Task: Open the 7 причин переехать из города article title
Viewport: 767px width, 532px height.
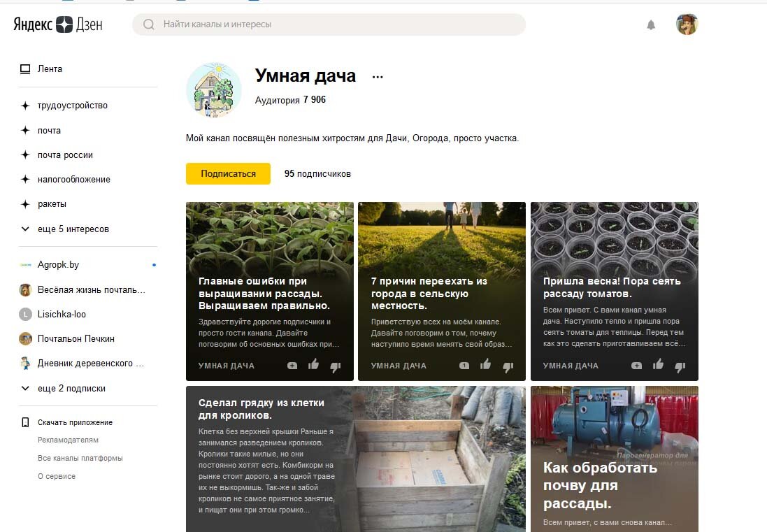Action: [x=429, y=294]
